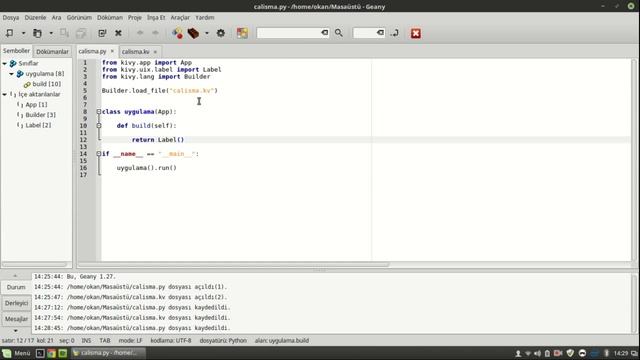Open the build options dropdown arrow

(207, 33)
